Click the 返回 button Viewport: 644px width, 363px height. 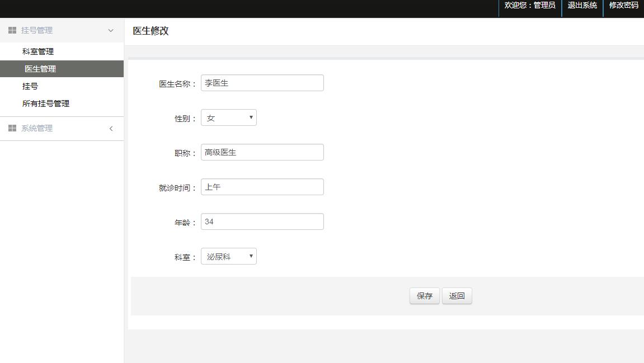pyautogui.click(x=457, y=296)
